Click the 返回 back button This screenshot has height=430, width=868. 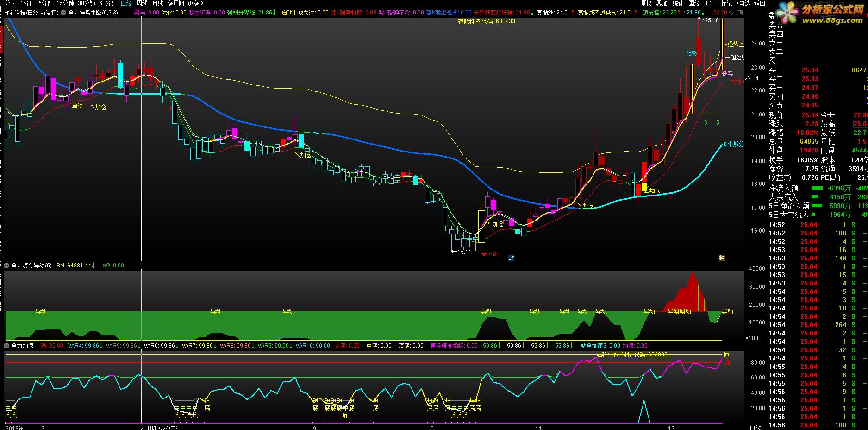coord(760,3)
